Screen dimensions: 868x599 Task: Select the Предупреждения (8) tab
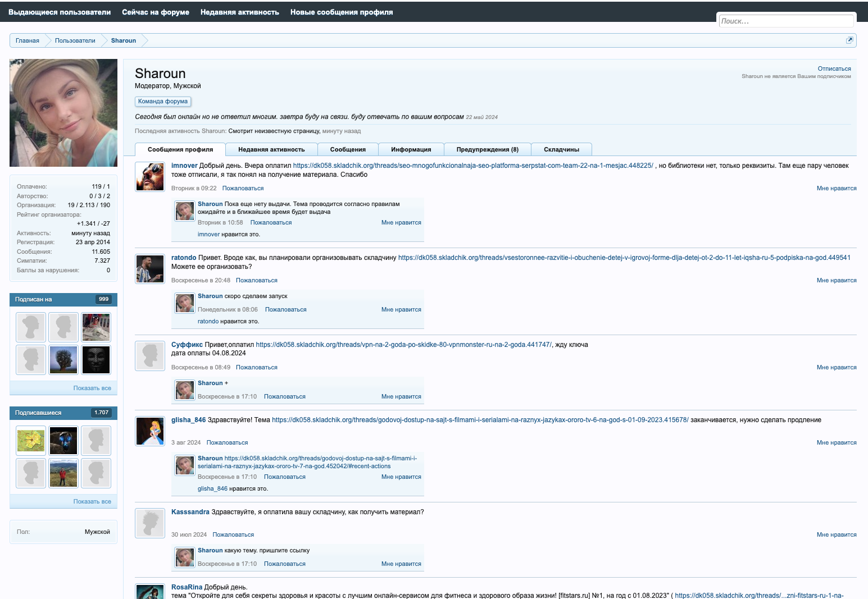(487, 149)
